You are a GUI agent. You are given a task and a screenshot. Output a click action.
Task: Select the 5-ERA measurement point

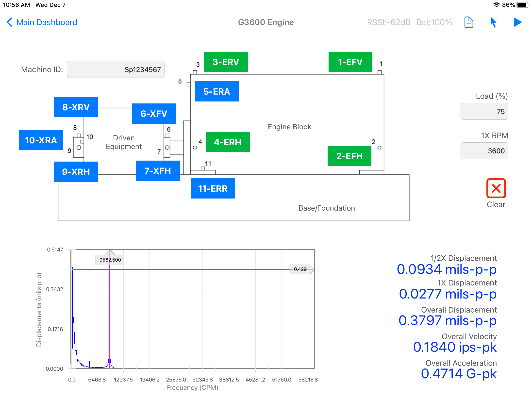217,91
